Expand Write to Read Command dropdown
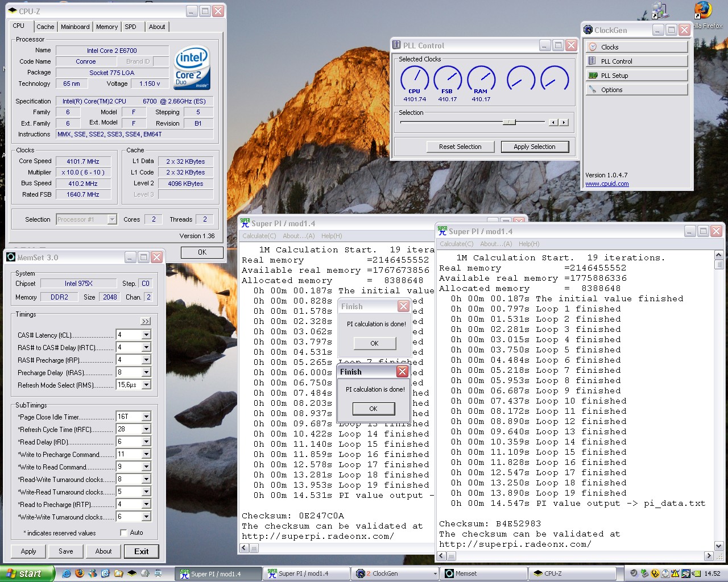 (146, 467)
